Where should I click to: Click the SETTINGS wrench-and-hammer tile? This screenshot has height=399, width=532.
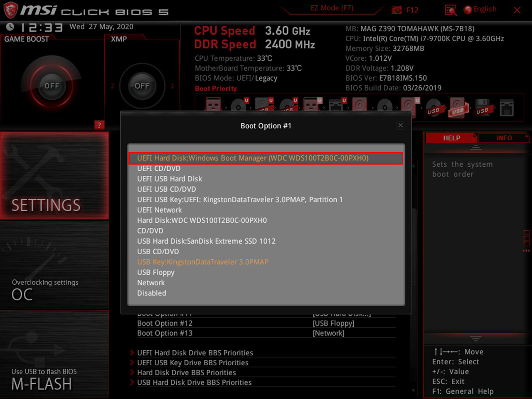click(x=54, y=177)
